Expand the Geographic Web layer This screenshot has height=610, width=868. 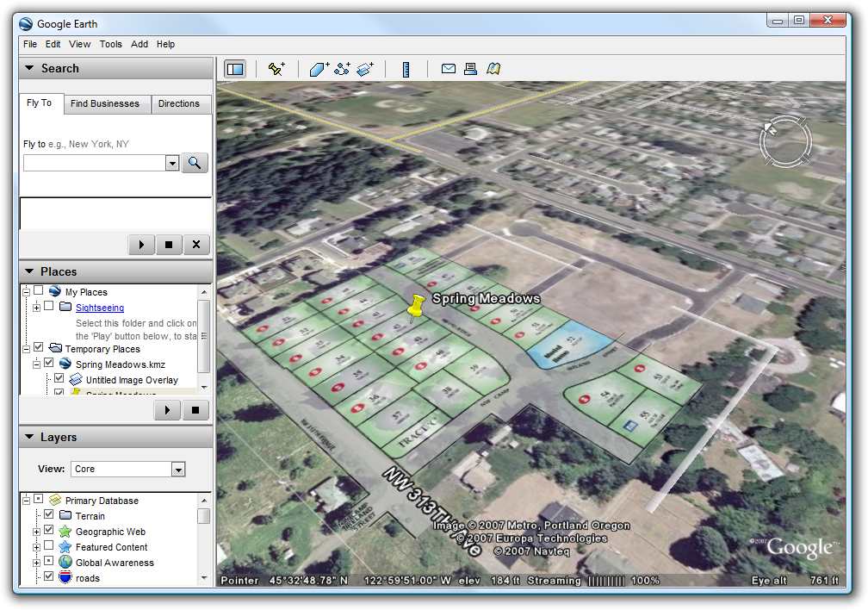click(x=36, y=532)
